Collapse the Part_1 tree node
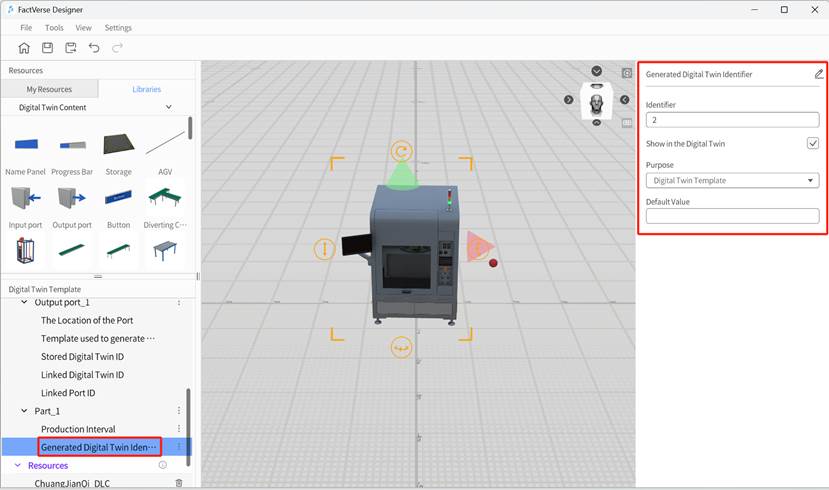 [x=24, y=411]
